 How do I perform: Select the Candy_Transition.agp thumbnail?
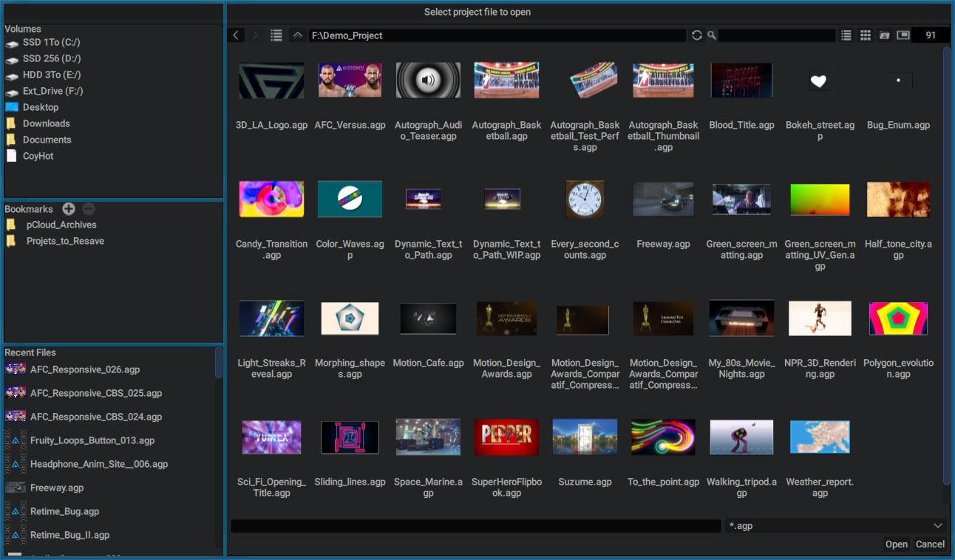pos(271,199)
